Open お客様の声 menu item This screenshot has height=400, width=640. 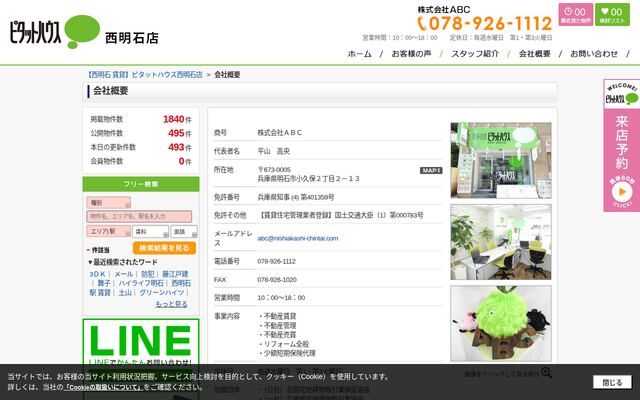coord(411,53)
